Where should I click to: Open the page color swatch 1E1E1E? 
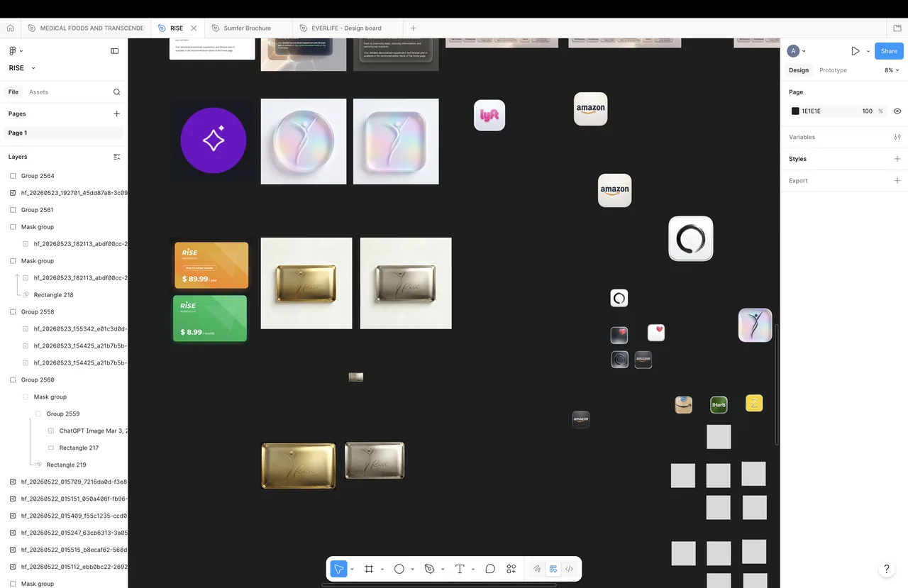click(795, 111)
